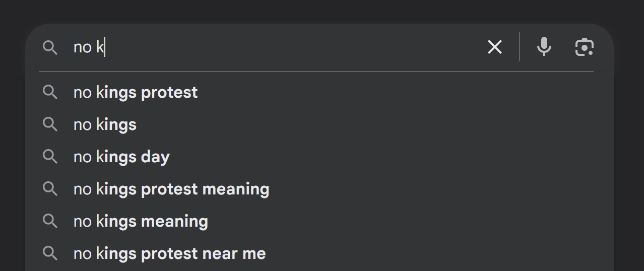Select 'no kings protest near me' suggestion

[169, 253]
